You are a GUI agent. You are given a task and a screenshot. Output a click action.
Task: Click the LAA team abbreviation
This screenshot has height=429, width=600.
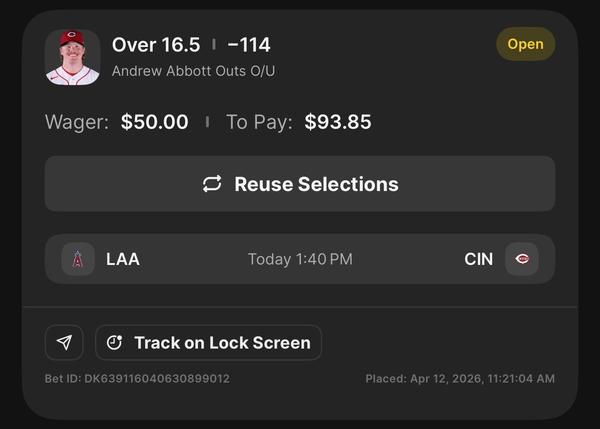pos(123,259)
